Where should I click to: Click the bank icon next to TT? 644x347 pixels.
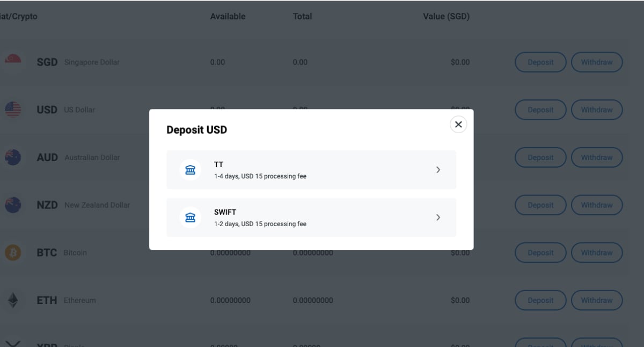(190, 169)
